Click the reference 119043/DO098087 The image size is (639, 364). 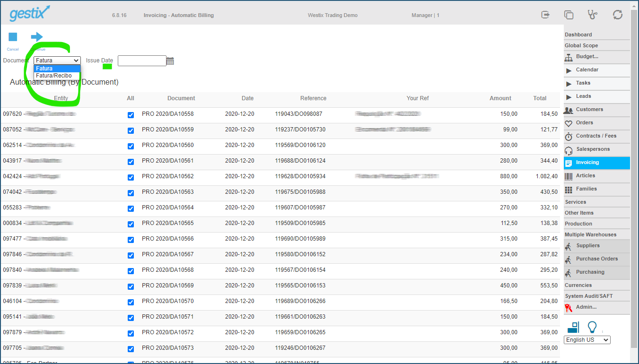point(299,114)
